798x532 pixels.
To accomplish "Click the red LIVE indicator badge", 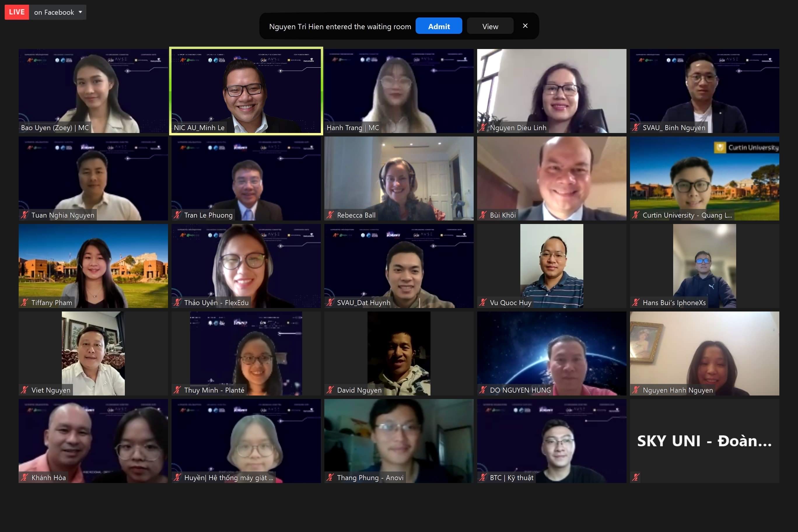I will (17, 12).
